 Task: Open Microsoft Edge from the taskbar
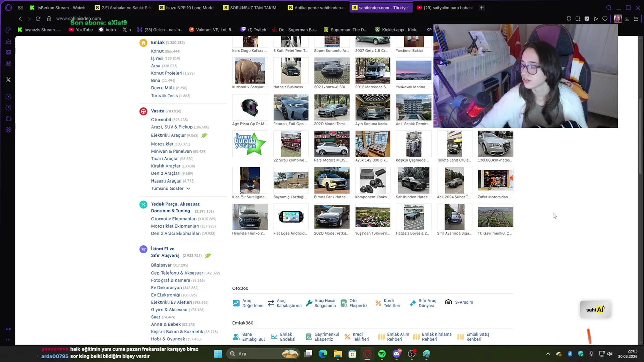323,354
